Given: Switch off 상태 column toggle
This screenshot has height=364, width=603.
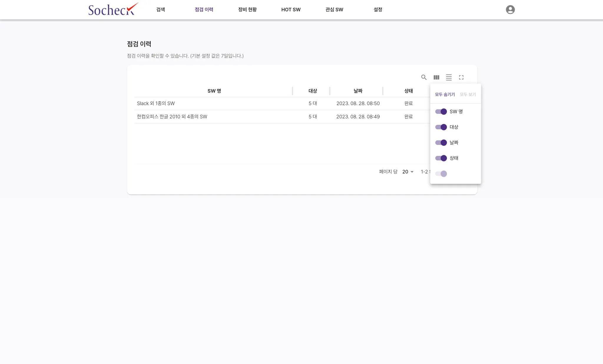Looking at the screenshot, I should coord(441,158).
